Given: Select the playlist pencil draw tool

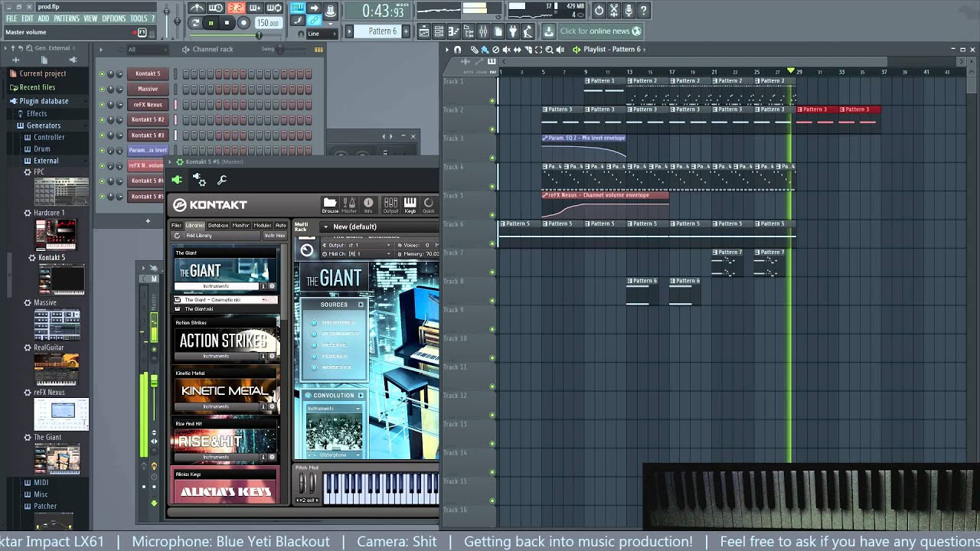Looking at the screenshot, I should [474, 49].
